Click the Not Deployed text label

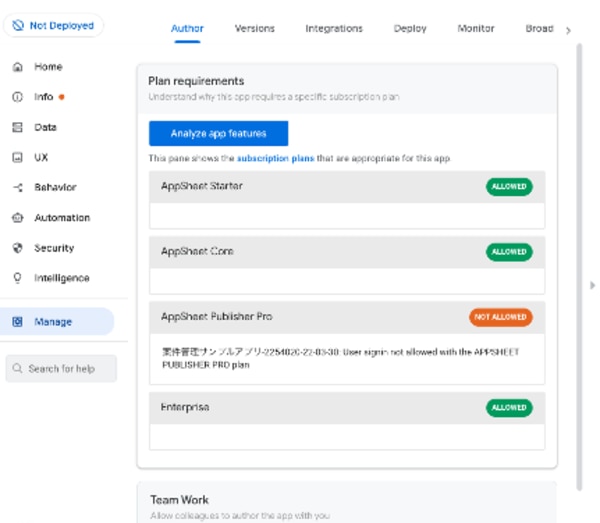pos(62,26)
